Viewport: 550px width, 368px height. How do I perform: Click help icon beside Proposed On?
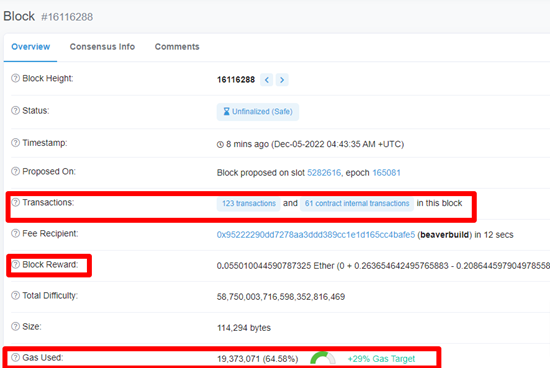click(15, 171)
